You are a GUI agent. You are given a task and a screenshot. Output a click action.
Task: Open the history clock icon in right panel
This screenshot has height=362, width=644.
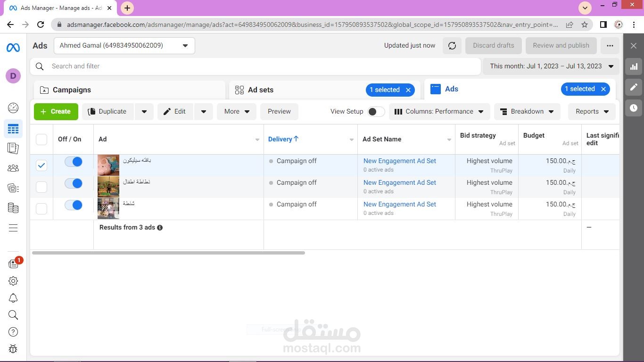634,108
